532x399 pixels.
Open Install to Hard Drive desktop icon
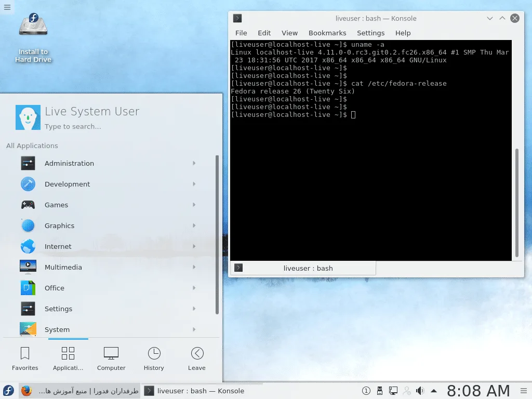[x=33, y=38]
